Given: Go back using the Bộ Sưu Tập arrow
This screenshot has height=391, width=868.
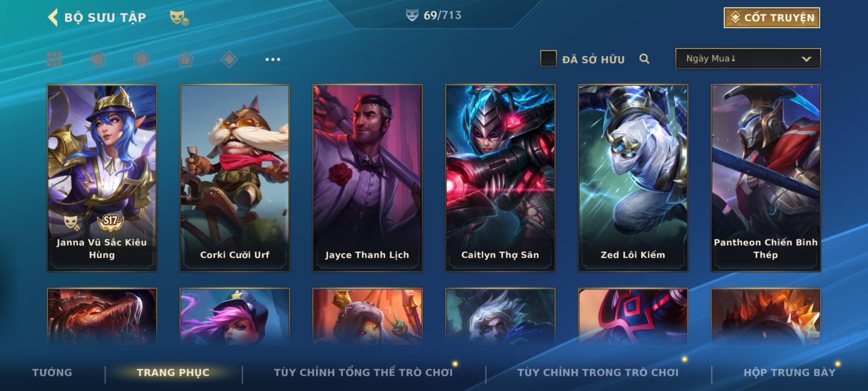Looking at the screenshot, I should click(x=53, y=17).
